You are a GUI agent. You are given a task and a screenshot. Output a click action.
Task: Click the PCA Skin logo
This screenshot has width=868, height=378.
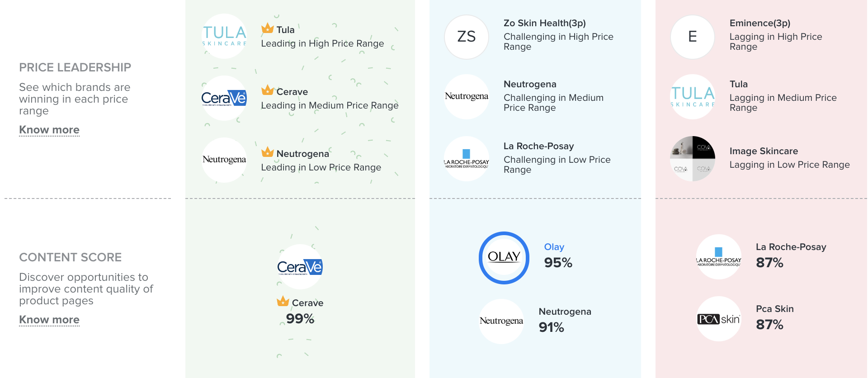(719, 319)
